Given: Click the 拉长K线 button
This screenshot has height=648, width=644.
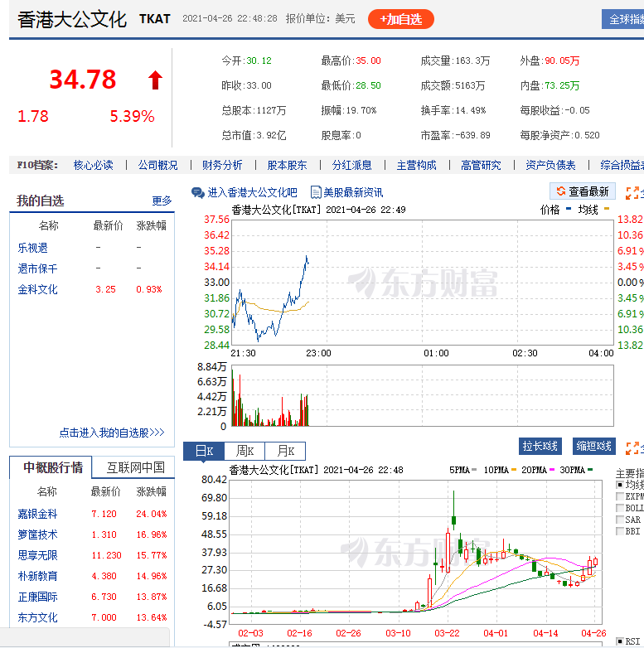Looking at the screenshot, I should 540,447.
